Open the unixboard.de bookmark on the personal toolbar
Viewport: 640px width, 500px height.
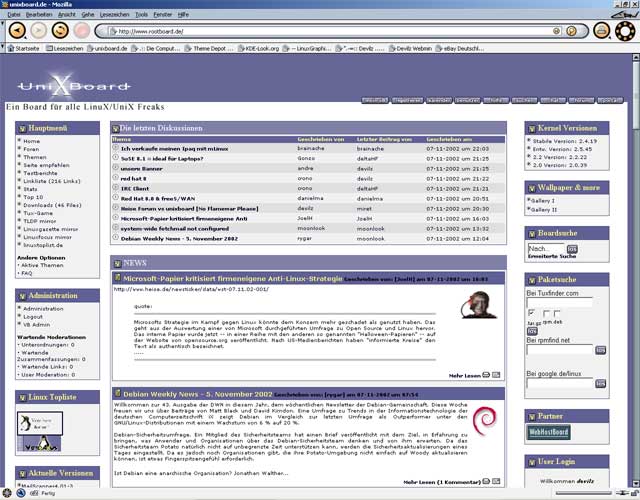[107, 49]
